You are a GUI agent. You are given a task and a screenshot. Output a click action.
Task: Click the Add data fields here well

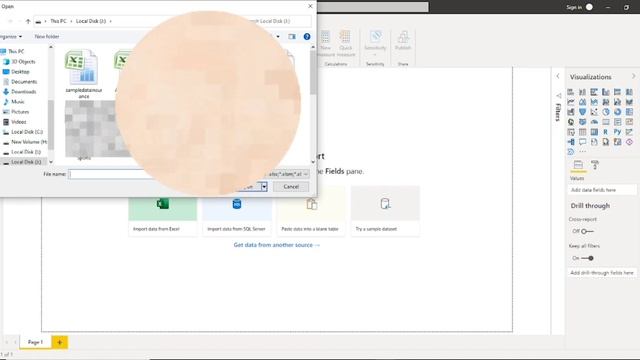(x=602, y=190)
